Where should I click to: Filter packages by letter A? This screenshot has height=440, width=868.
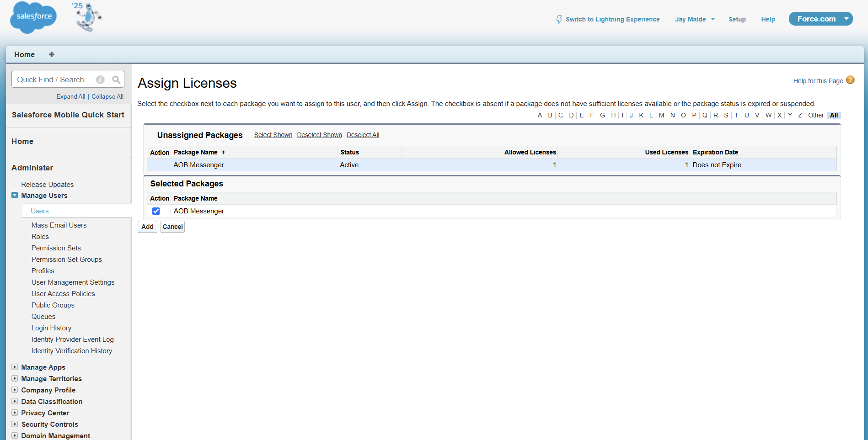point(540,115)
